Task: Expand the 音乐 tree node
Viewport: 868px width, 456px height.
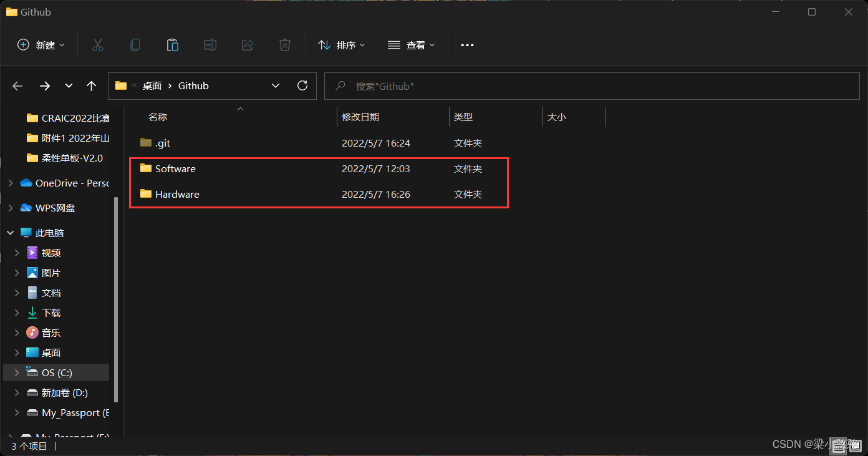Action: (17, 332)
